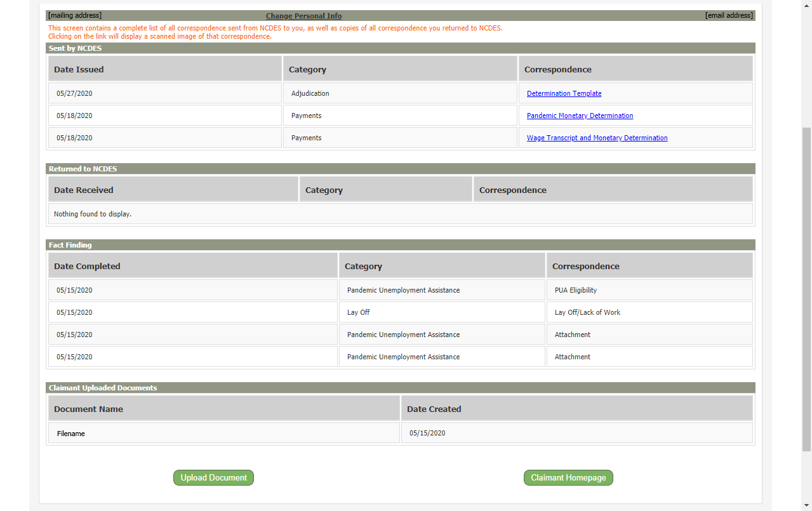Click the page vertical scrollbar thumb
Image resolution: width=812 pixels, height=511 pixels.
806,289
